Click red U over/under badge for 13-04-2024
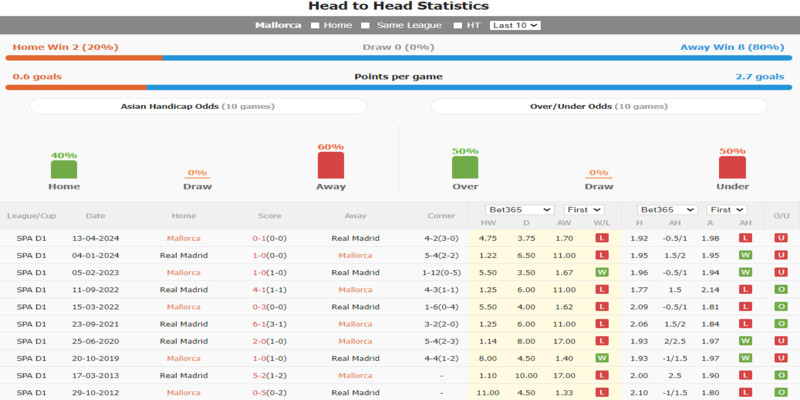Screen dimensions: 800x400 point(778,238)
